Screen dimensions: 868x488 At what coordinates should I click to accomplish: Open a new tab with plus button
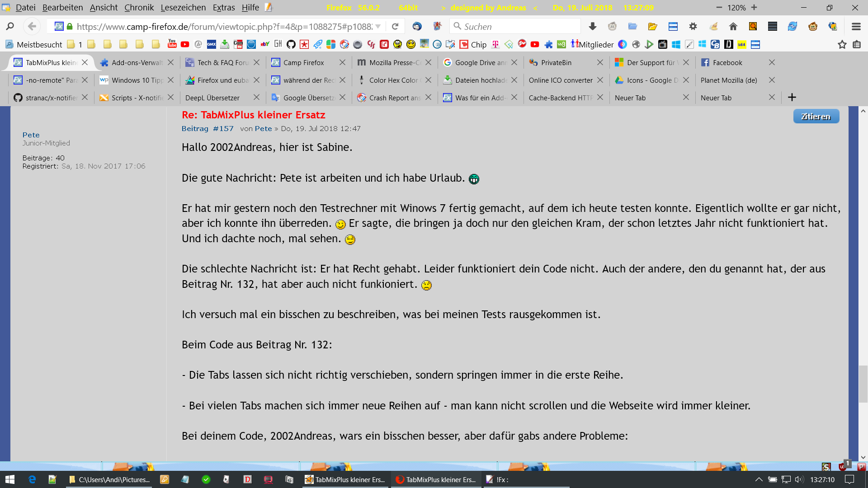(x=792, y=98)
